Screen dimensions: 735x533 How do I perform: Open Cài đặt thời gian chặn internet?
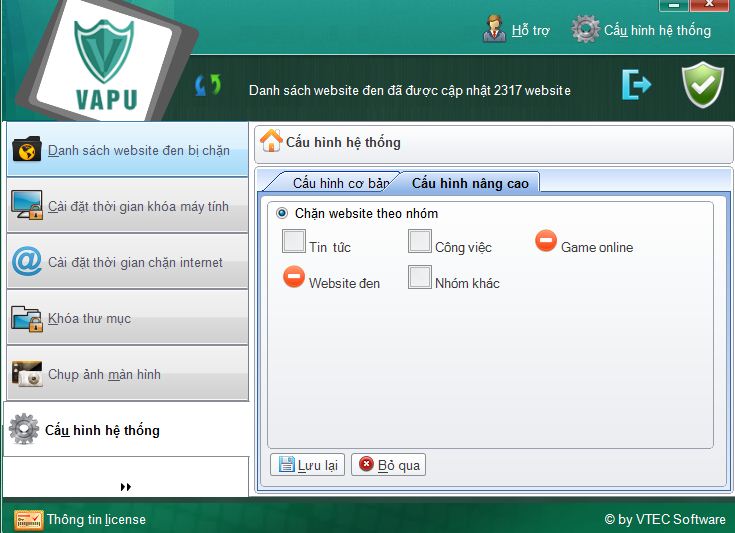128,262
